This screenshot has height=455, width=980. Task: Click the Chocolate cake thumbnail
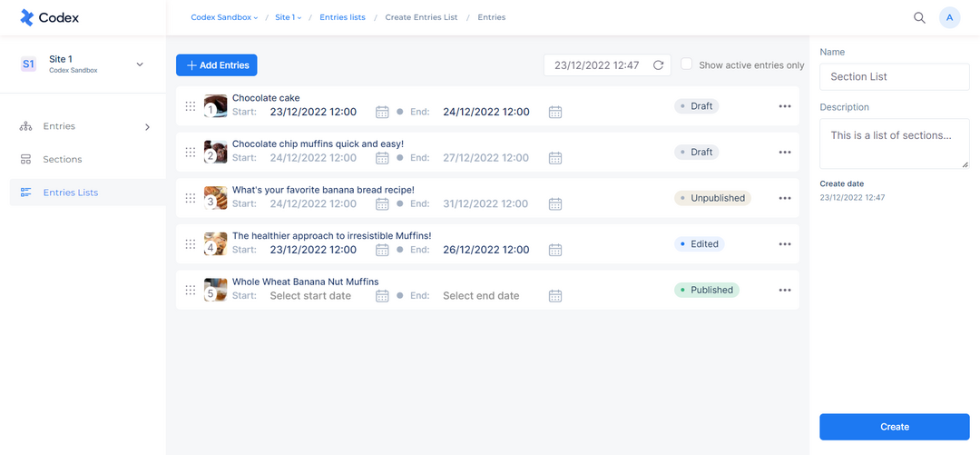coord(216,105)
